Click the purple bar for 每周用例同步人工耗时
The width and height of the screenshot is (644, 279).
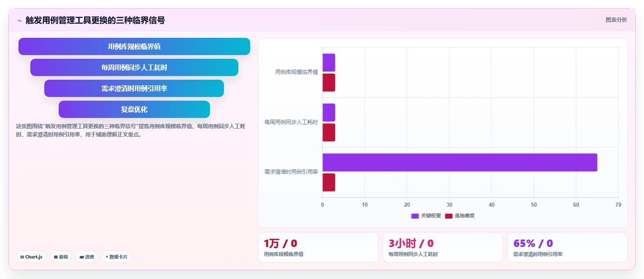(x=329, y=113)
